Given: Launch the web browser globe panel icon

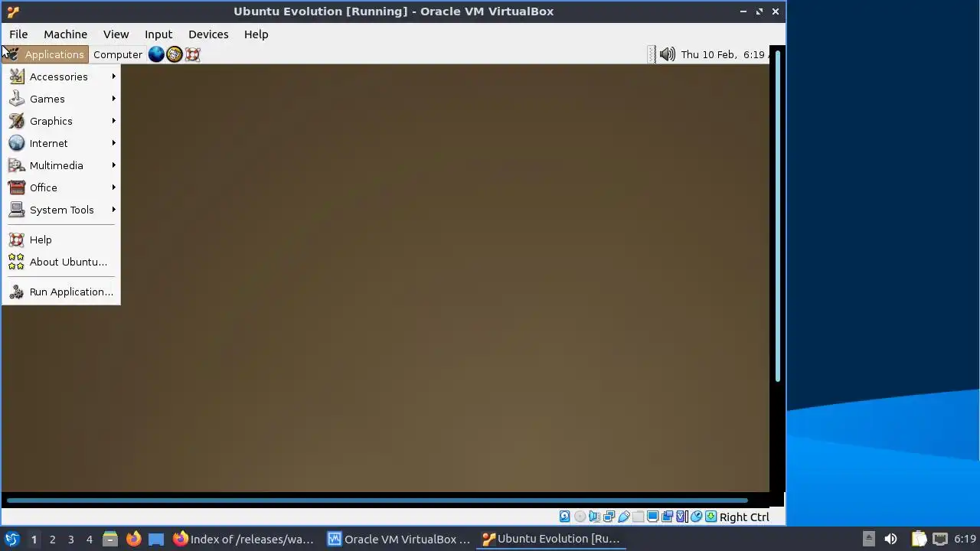Looking at the screenshot, I should pyautogui.click(x=156, y=54).
